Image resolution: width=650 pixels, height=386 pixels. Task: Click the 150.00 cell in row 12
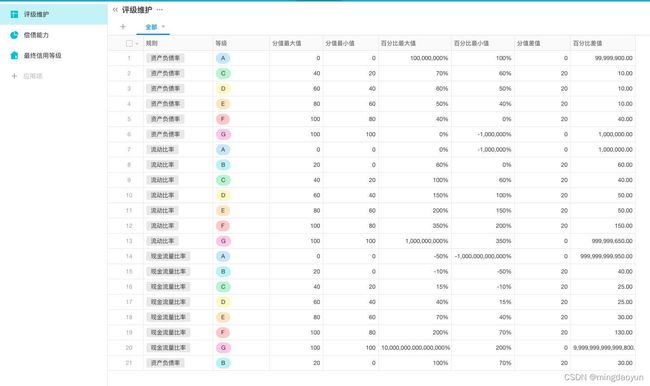point(603,226)
